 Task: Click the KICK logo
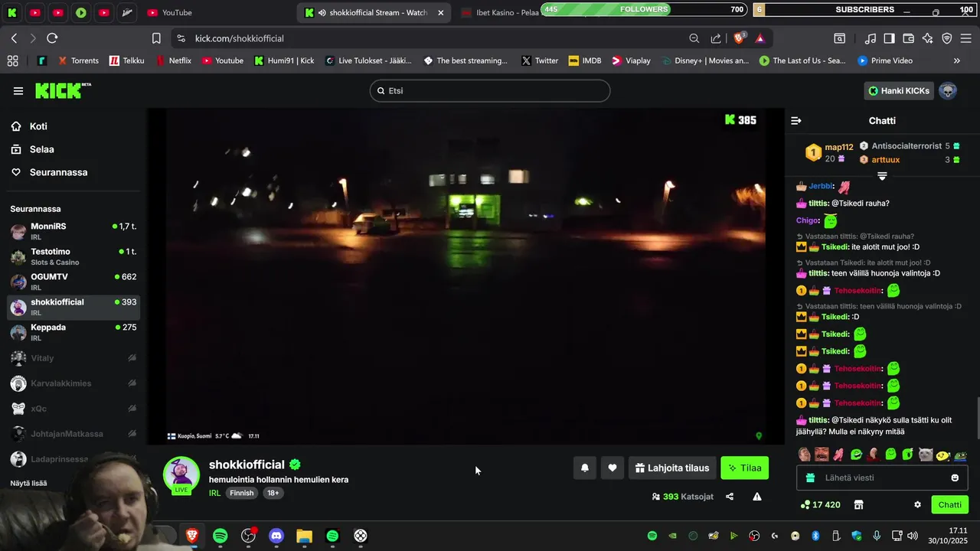63,90
